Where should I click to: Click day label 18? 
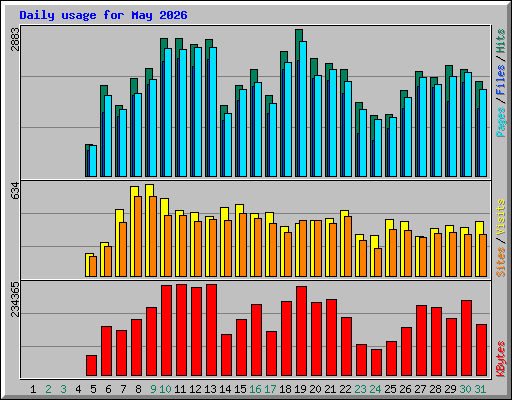(285, 389)
